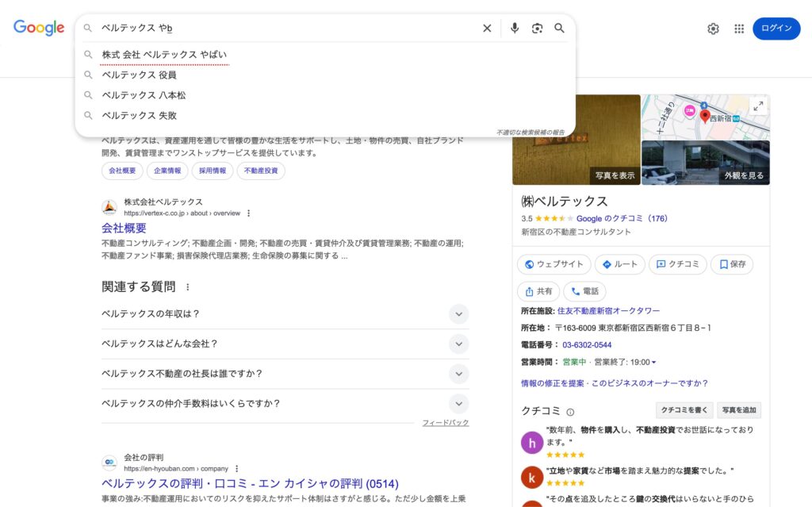Screen dimensions: 812x507
Task: Expand question ベルテックスの仲介手数料はいくらですか？
Action: pyautogui.click(x=458, y=404)
